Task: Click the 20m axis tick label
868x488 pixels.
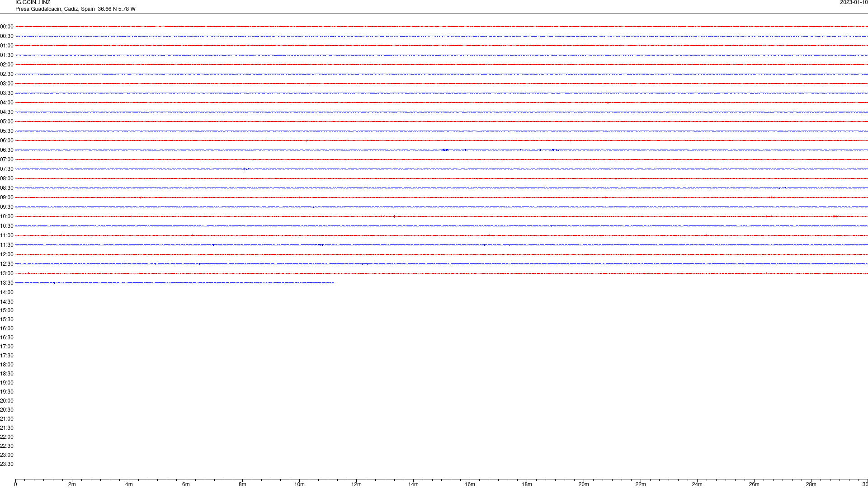Action: [x=584, y=484]
